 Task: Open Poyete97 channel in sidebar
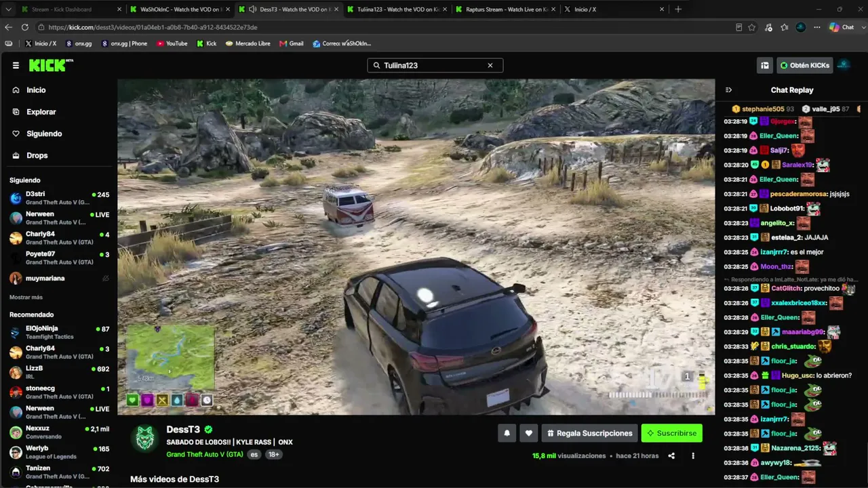point(59,258)
